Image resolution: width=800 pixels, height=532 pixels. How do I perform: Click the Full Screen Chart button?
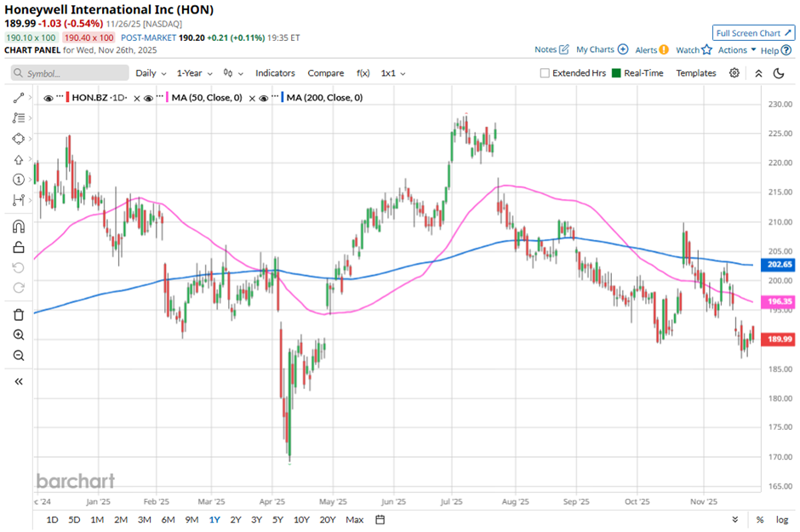pyautogui.click(x=753, y=33)
